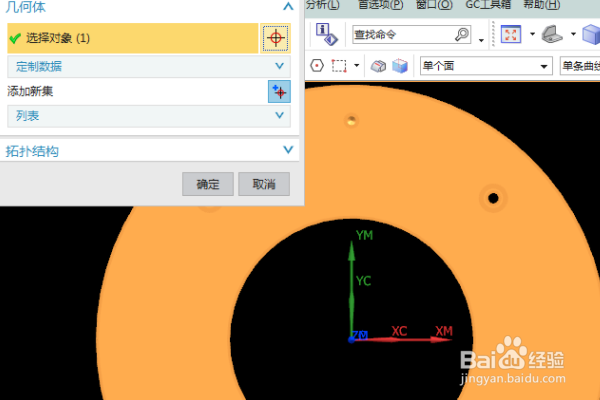Click the XM axis label

point(444,331)
